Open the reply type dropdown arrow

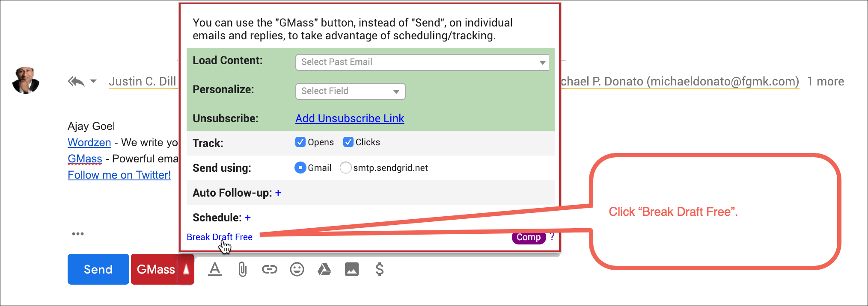click(x=93, y=81)
